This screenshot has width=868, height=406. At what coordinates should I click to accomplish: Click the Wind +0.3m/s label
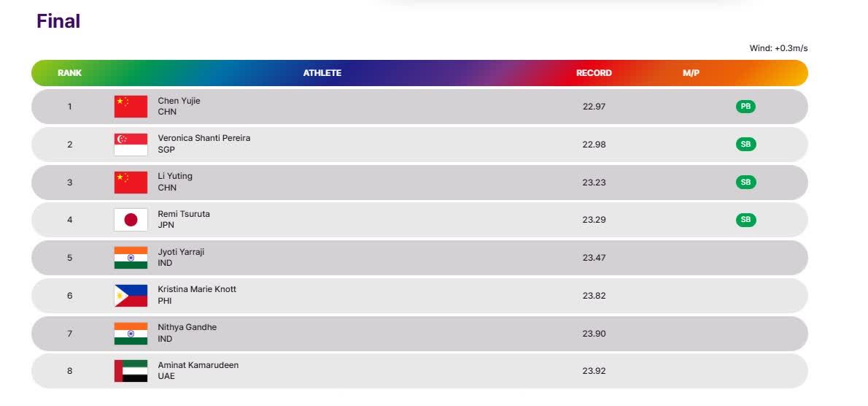pyautogui.click(x=779, y=48)
